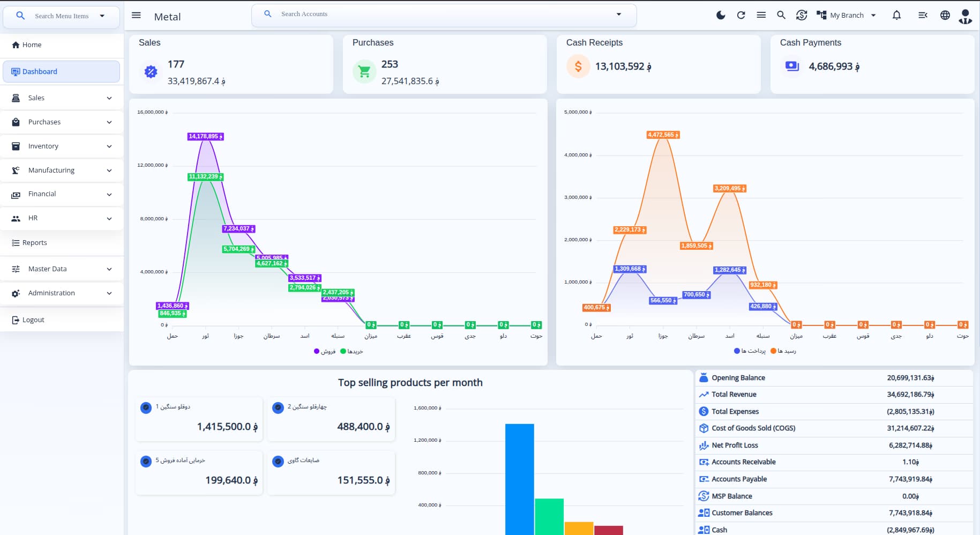Select Dashboard in the sidebar
Screen dimensions: 980x535
[61, 71]
